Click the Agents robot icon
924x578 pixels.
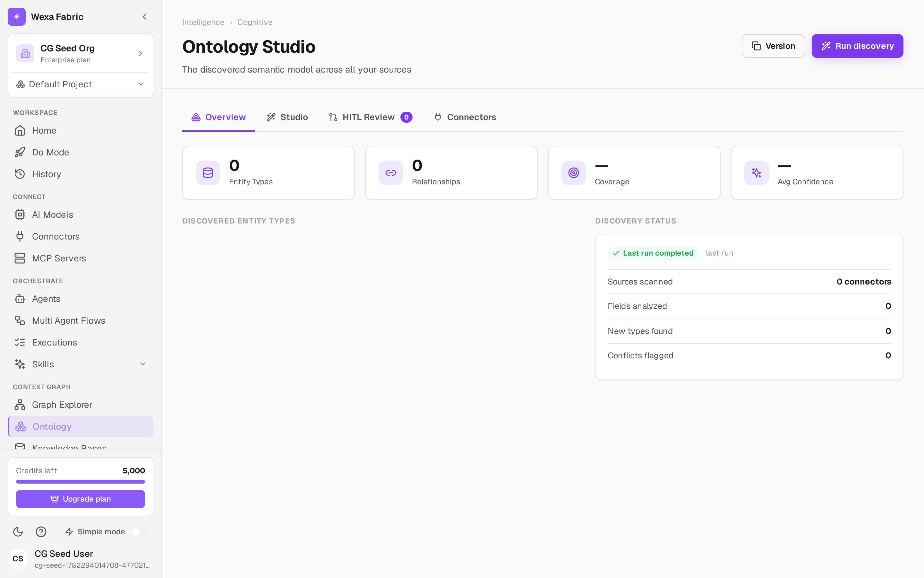click(20, 299)
